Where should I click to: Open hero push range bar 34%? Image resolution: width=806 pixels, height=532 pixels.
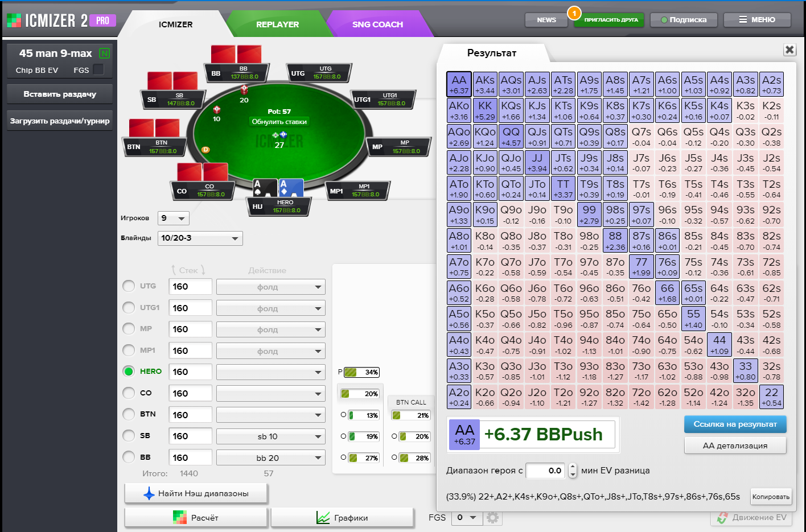pyautogui.click(x=361, y=372)
